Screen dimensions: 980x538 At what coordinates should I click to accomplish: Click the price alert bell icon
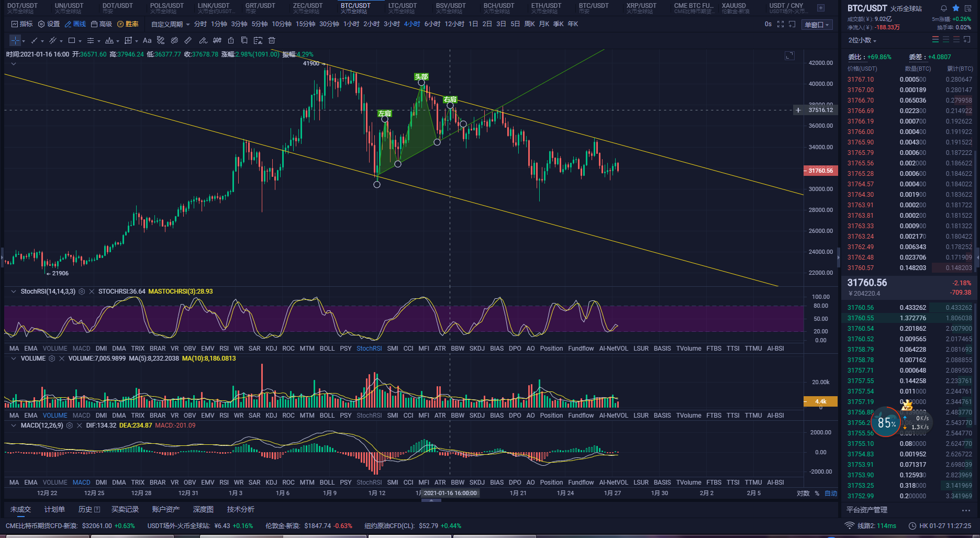(943, 8)
